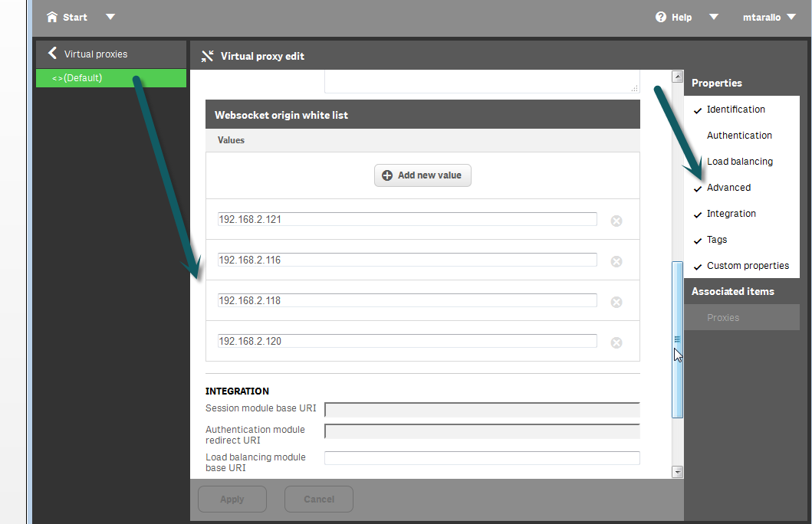Screen dimensions: 812x524
Task: Toggle the Integration property section
Action: pyautogui.click(x=741, y=214)
